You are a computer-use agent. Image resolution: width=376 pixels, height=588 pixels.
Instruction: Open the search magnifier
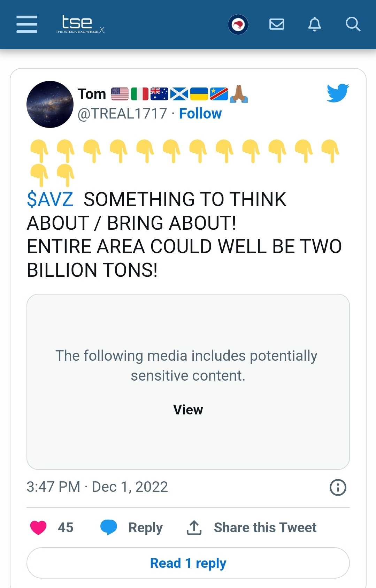pyautogui.click(x=353, y=24)
